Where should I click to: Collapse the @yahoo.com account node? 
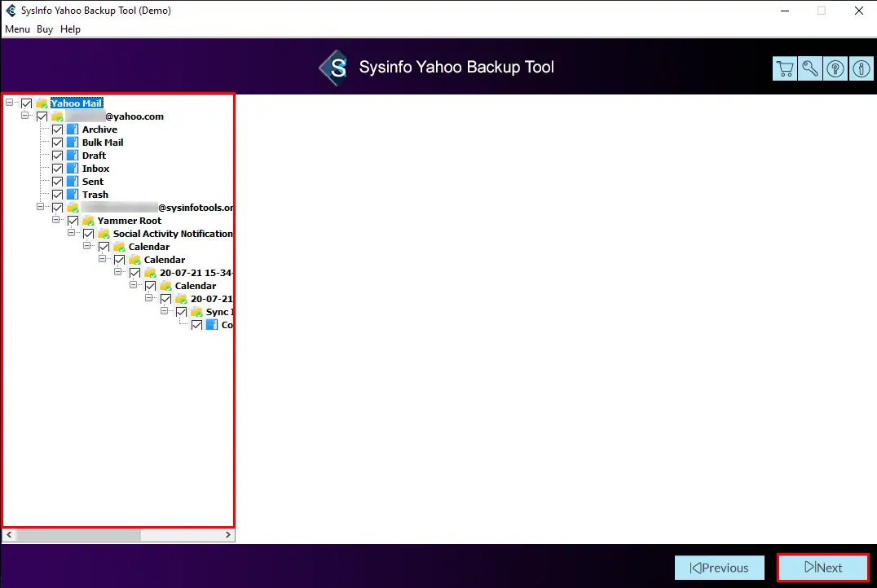(24, 115)
